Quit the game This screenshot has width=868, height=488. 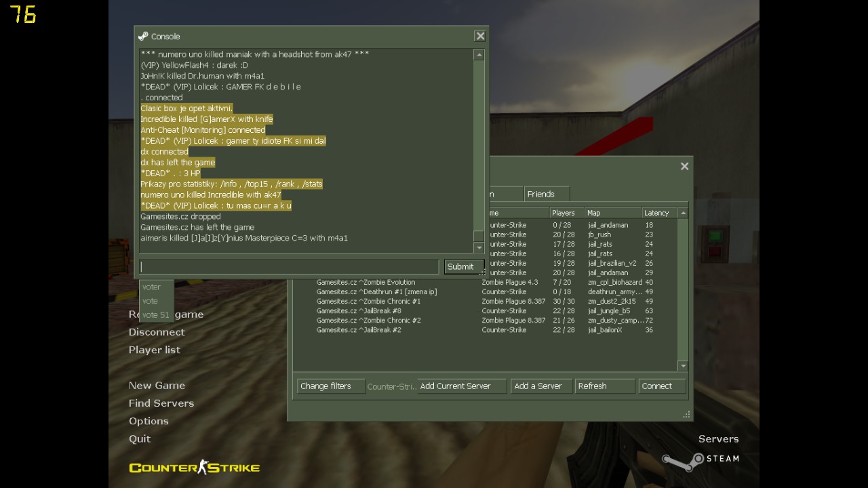[x=140, y=439]
